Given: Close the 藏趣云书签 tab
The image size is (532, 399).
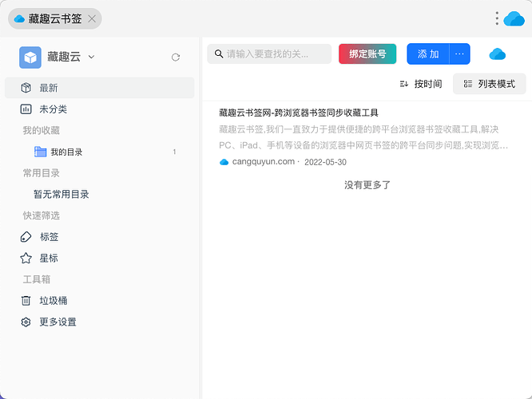Looking at the screenshot, I should pos(92,18).
